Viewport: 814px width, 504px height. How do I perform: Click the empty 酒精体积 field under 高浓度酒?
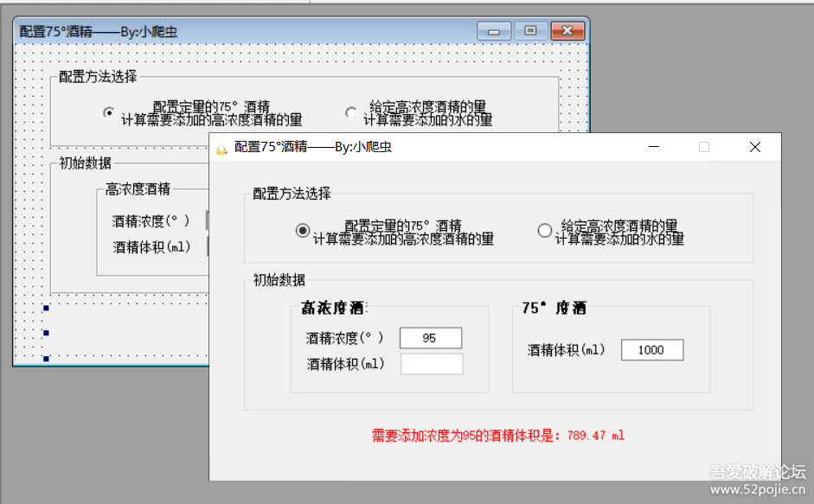(x=432, y=364)
